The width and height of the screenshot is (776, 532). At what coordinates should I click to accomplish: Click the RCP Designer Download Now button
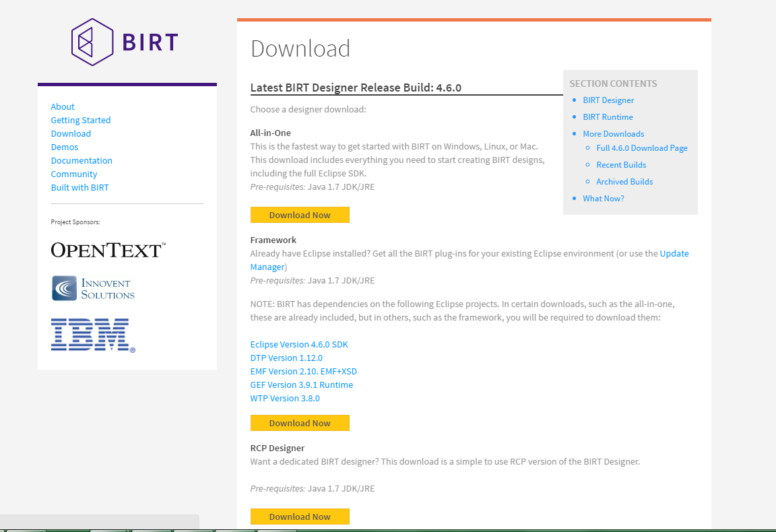(300, 517)
